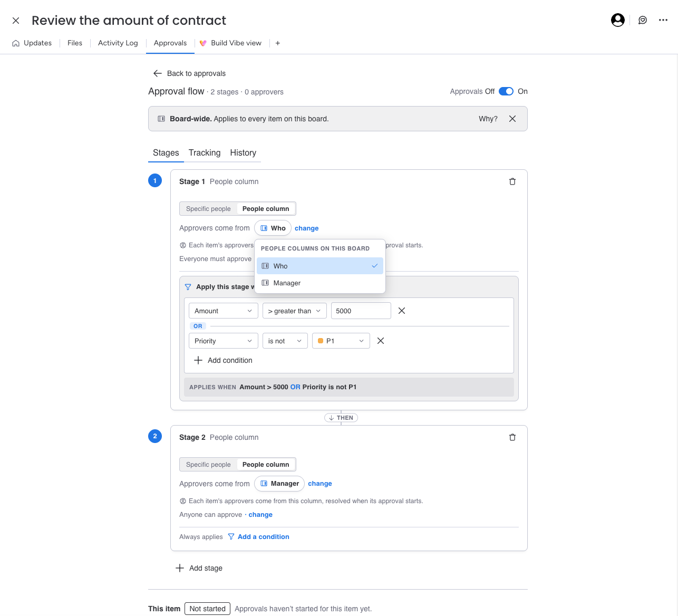The height and width of the screenshot is (616, 678).
Task: Open the greater than operator dropdown
Action: coord(295,311)
